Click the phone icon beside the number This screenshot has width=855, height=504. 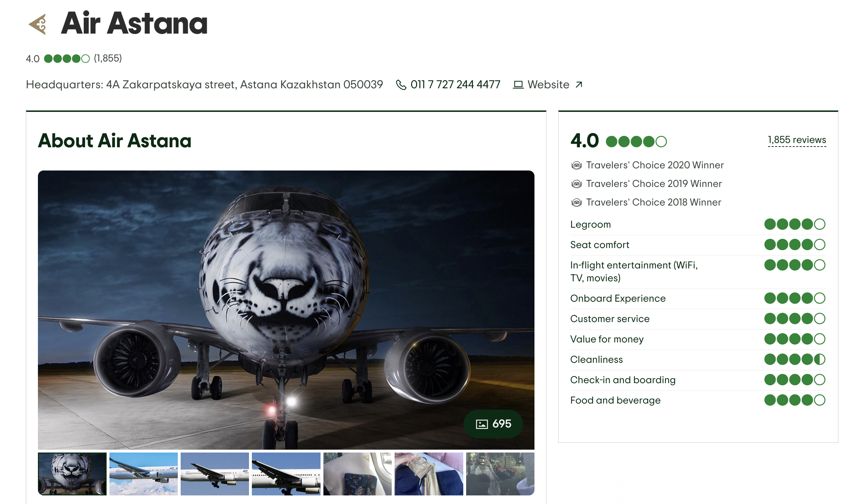[401, 85]
